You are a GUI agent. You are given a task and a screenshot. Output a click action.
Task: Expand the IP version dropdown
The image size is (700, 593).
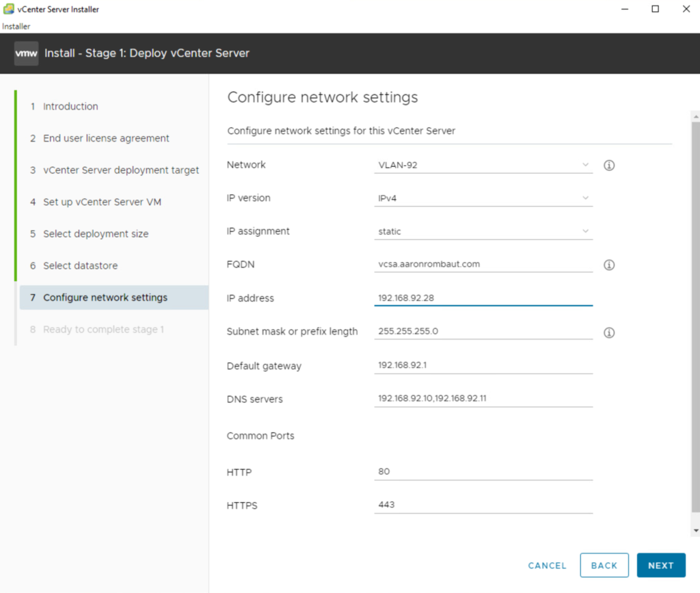[483, 198]
